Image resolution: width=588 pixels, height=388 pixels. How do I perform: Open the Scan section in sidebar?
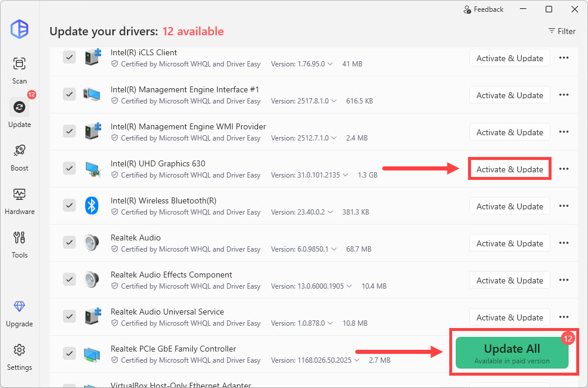pyautogui.click(x=19, y=70)
